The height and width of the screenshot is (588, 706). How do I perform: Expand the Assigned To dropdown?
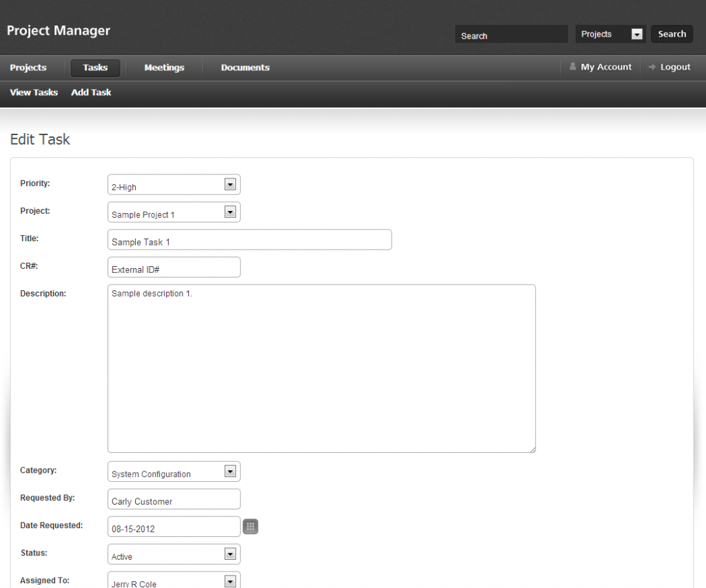click(x=230, y=581)
